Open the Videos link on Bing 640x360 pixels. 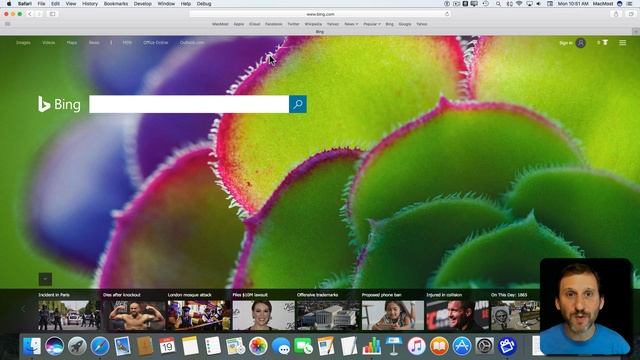pyautogui.click(x=49, y=42)
